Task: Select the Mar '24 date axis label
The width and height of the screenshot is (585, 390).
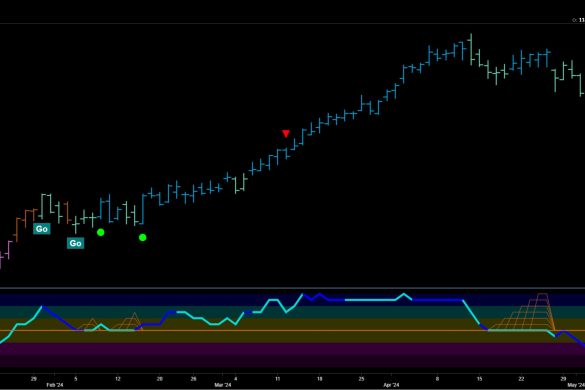Action: (223, 385)
